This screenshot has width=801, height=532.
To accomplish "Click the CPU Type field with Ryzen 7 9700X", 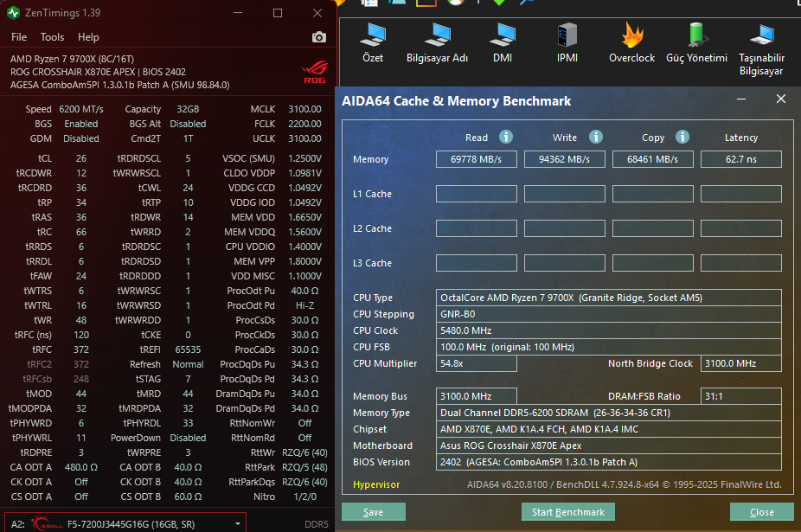I will 608,298.
